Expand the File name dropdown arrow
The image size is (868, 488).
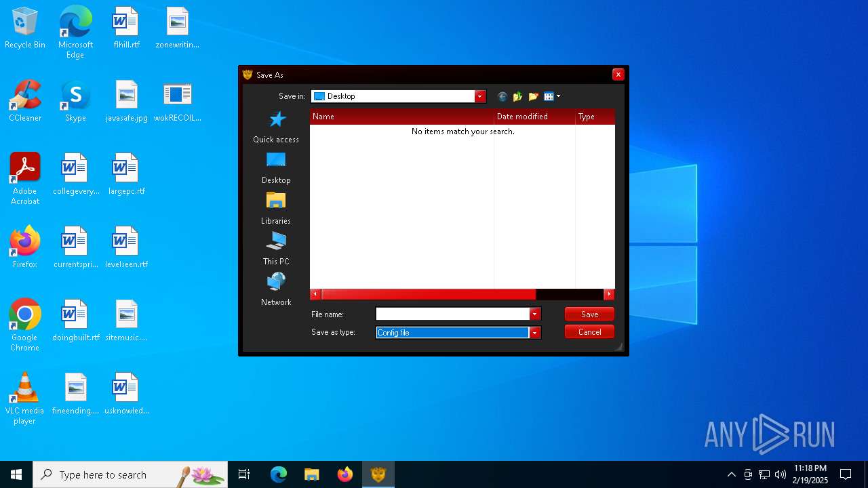pyautogui.click(x=535, y=314)
